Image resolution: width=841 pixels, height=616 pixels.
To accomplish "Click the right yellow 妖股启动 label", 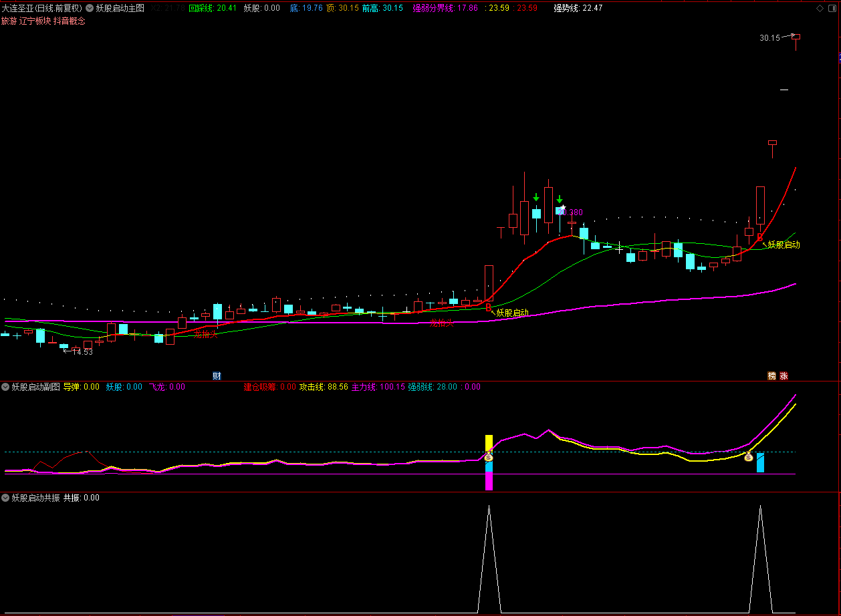I will 784,245.
